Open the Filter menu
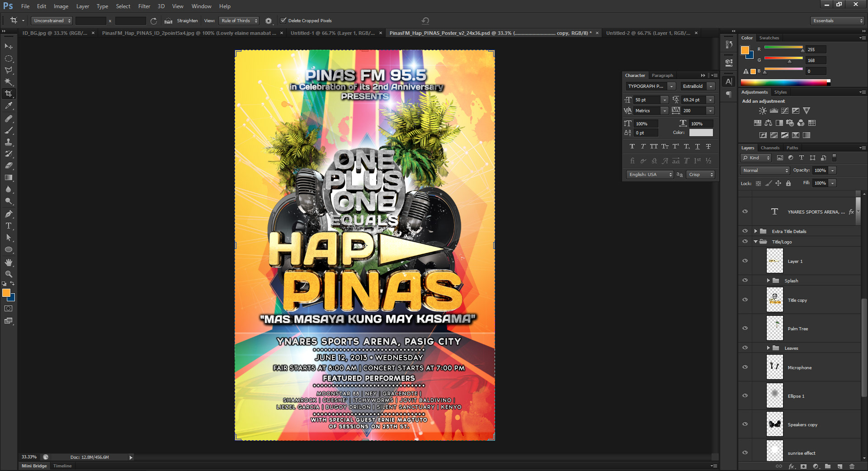Image resolution: width=868 pixels, height=471 pixels. (x=144, y=6)
